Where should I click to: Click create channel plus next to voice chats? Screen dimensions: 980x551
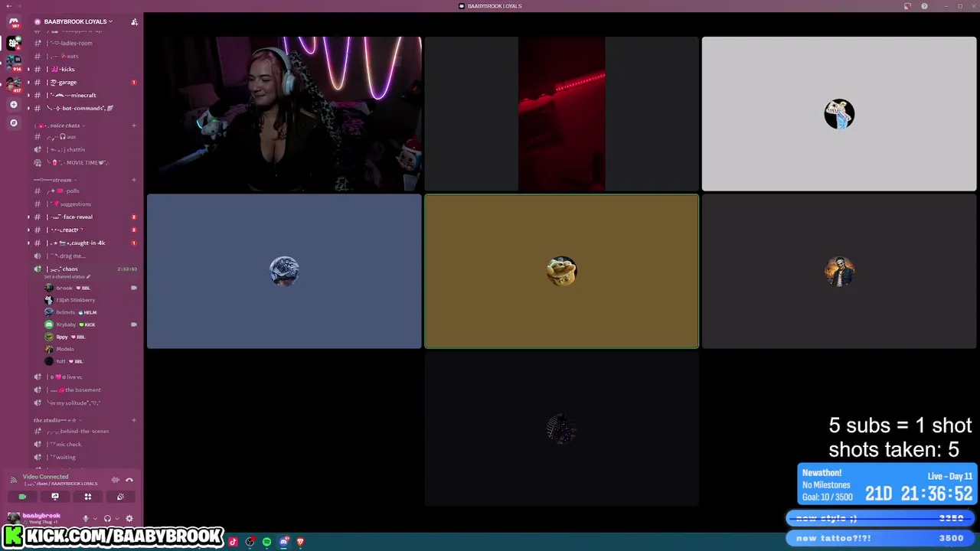coord(134,126)
